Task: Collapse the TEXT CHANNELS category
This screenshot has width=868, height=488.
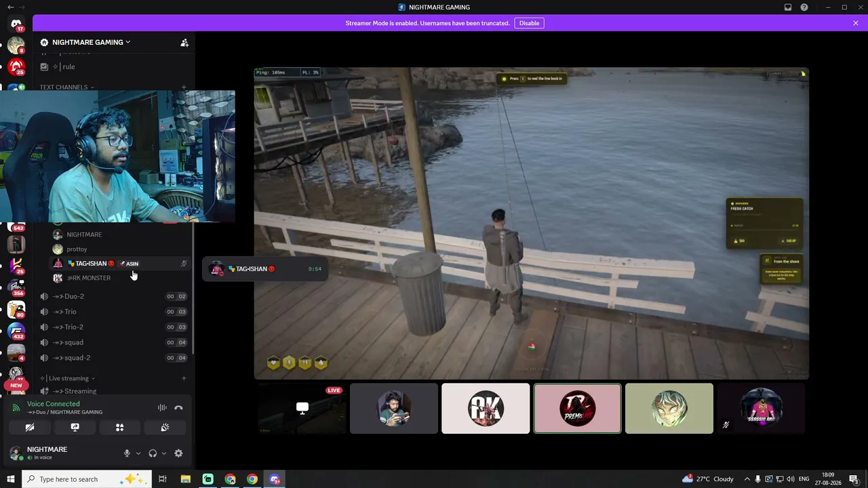Action: (x=66, y=87)
